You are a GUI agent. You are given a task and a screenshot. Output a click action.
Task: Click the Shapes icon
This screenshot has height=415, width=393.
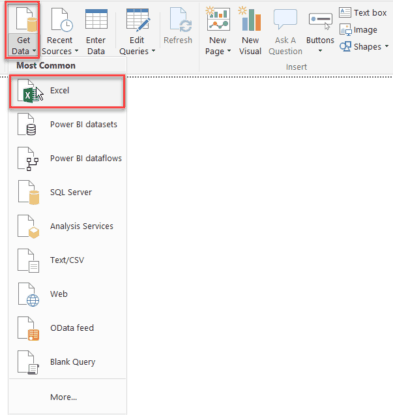(x=345, y=47)
